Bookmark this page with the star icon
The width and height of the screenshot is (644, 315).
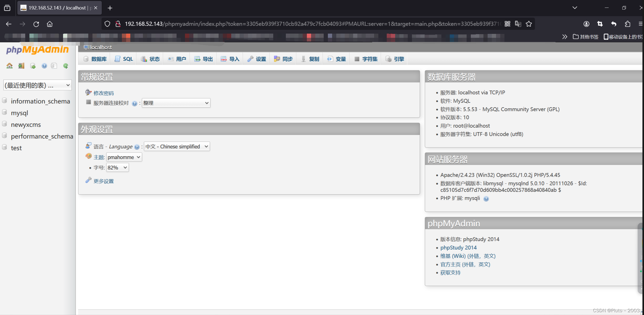[x=529, y=24]
